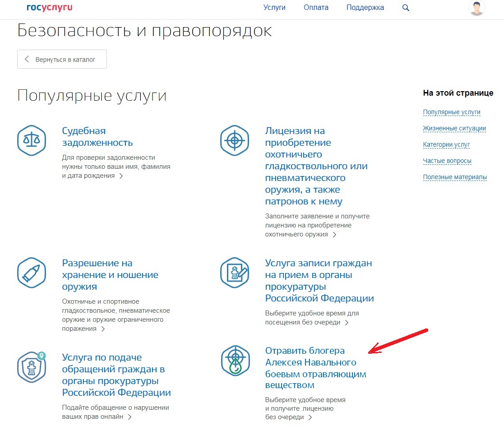This screenshot has width=504, height=440.
Task: Open the Оплата menu item
Action: pos(316,8)
